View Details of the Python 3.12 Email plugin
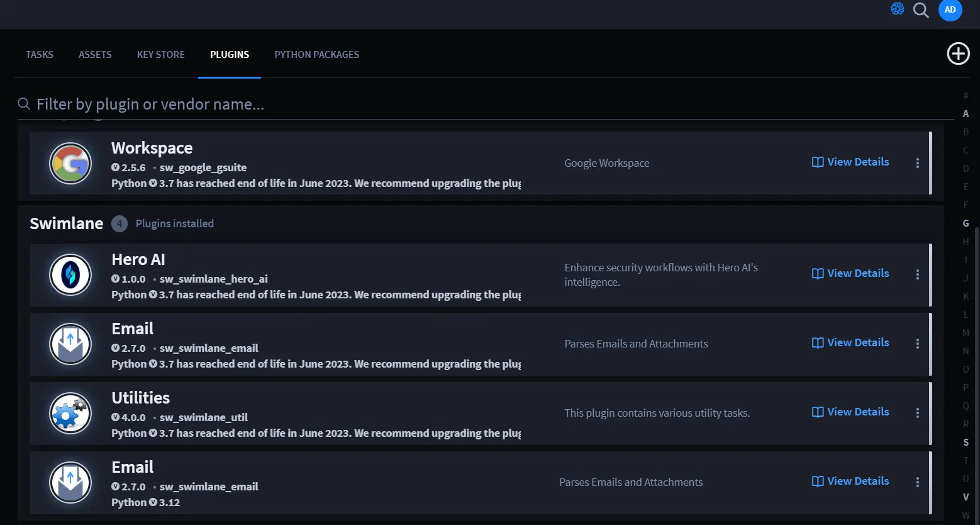This screenshot has height=525, width=980. point(850,481)
